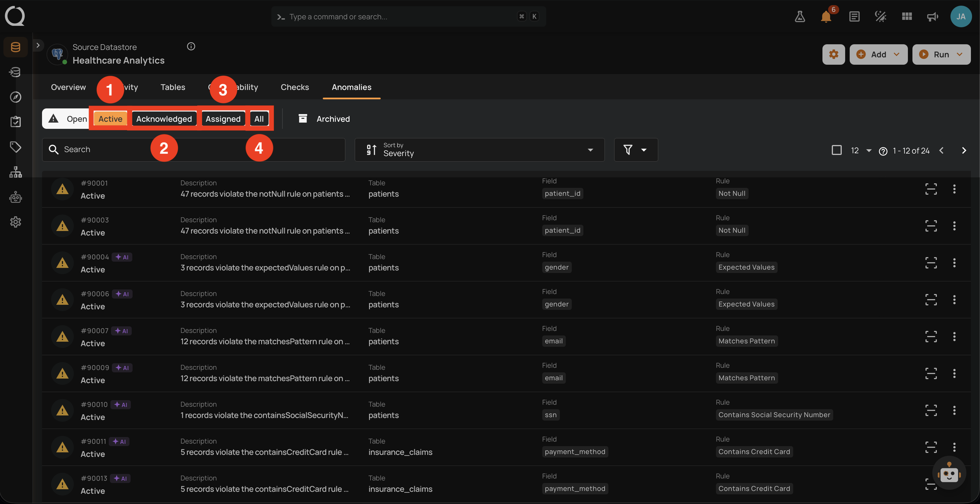Open the Overview tab
Image resolution: width=980 pixels, height=504 pixels.
[68, 87]
